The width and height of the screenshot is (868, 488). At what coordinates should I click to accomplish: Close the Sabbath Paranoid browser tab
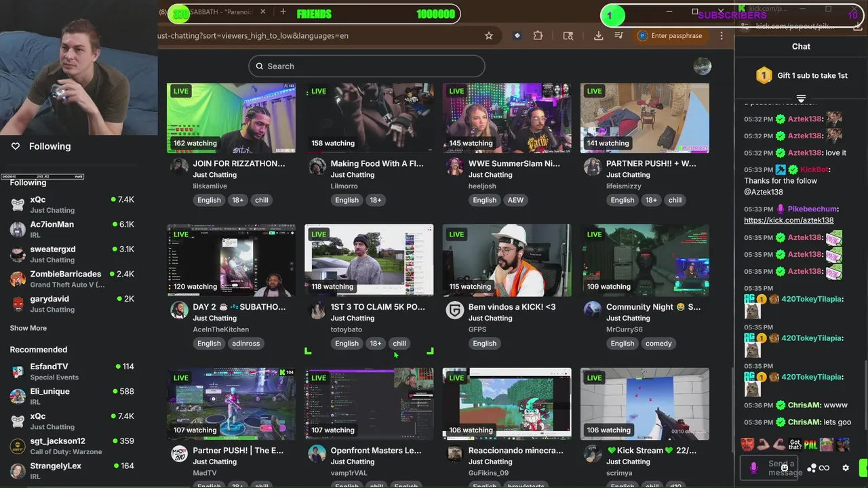click(x=262, y=12)
